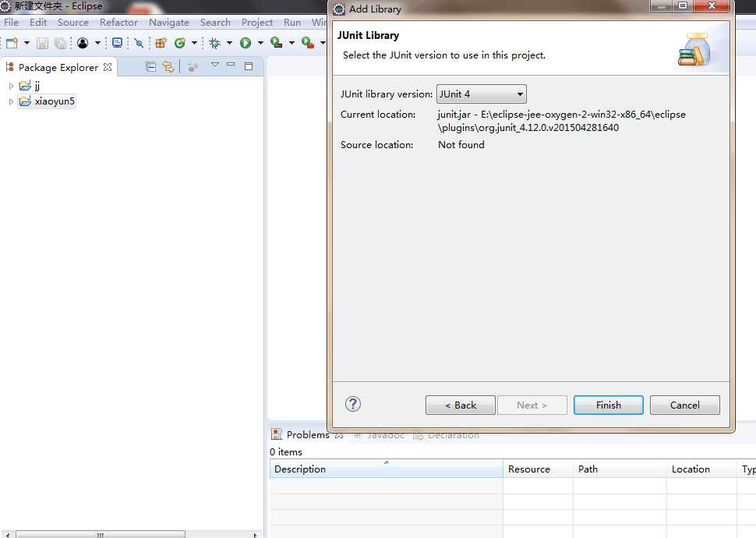Click the Run External Tools toolbox icon
This screenshot has height=538, width=756.
pos(308,43)
